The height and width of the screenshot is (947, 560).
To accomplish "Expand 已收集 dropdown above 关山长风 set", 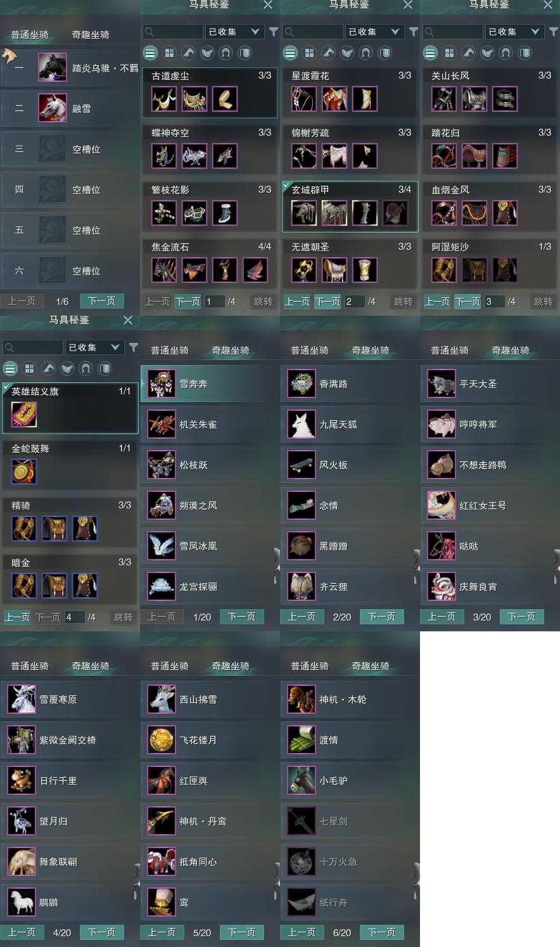I will [514, 31].
